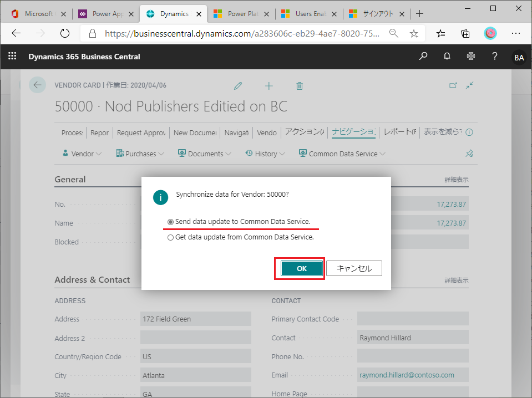Expand the Vendor dropdown menu
The image size is (532, 398).
point(82,154)
